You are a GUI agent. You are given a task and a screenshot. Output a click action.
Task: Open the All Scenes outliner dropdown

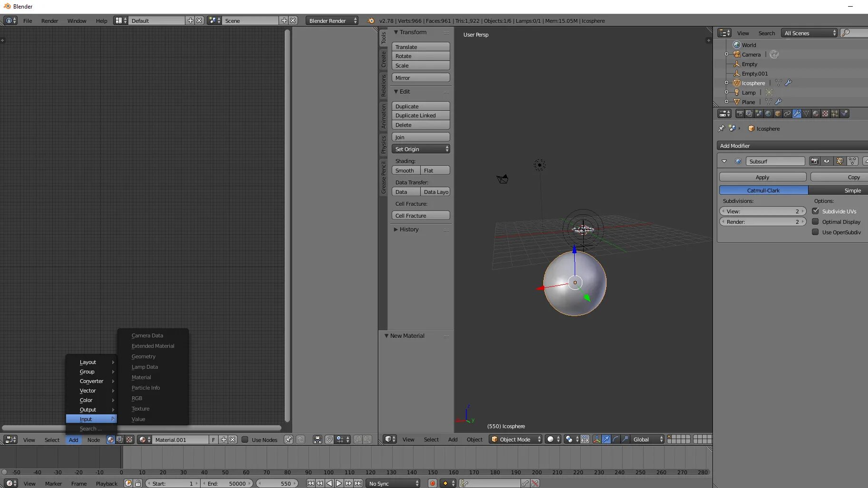809,33
